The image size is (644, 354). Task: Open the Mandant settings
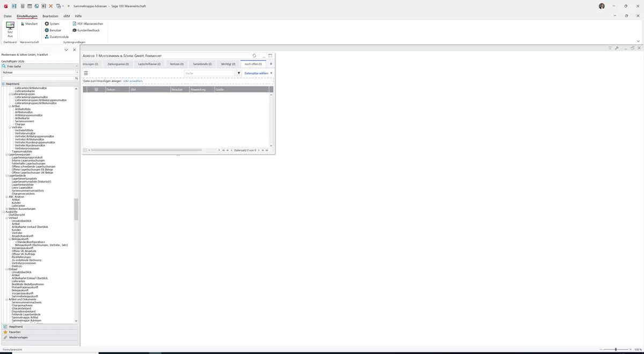pos(29,24)
